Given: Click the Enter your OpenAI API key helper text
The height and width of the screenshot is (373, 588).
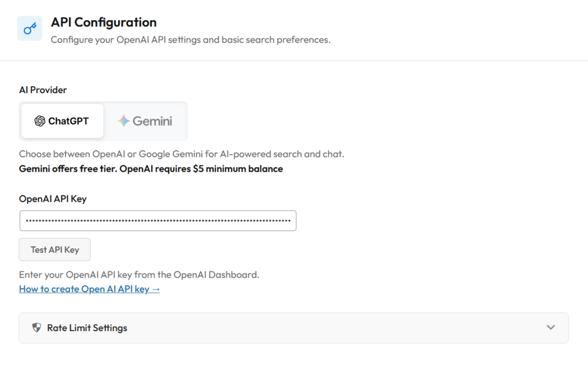Looking at the screenshot, I should [x=139, y=274].
